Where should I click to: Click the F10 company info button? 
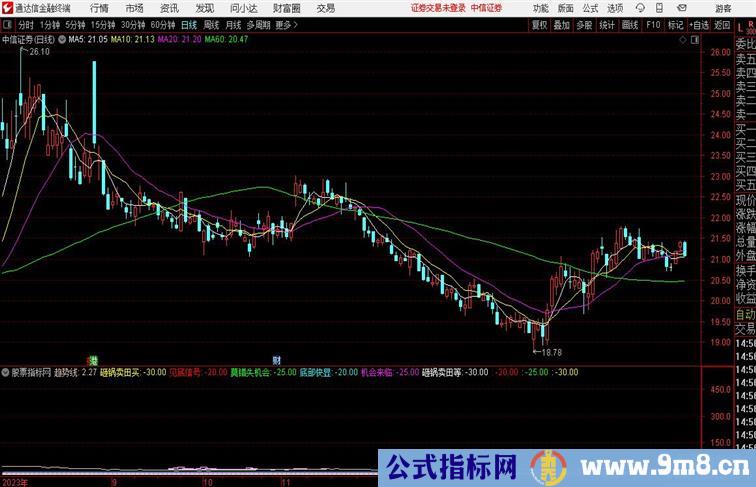tap(652, 25)
